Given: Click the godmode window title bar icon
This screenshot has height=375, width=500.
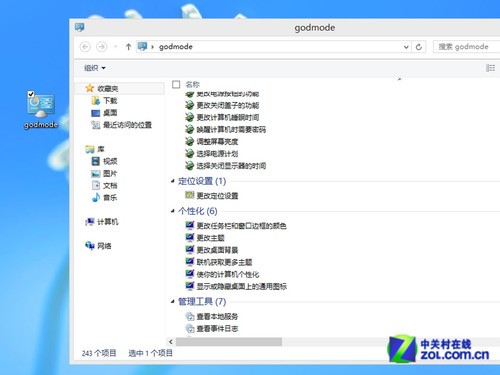Looking at the screenshot, I should click(79, 27).
